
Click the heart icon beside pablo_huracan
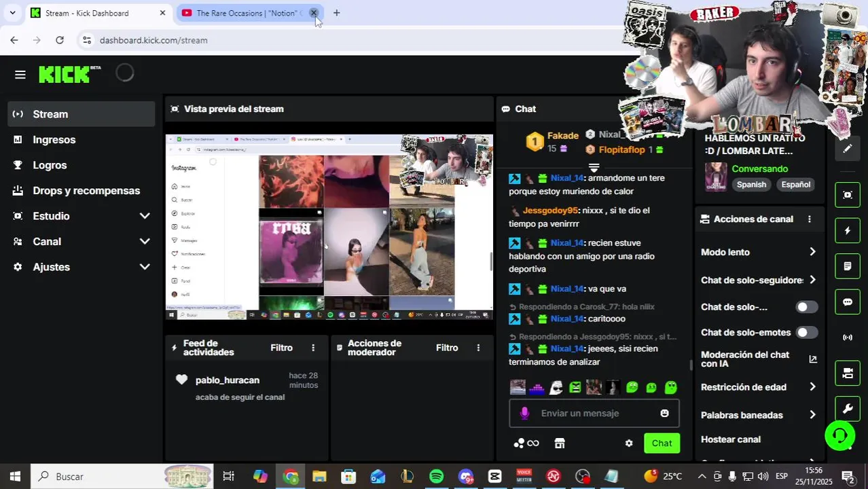click(x=181, y=380)
